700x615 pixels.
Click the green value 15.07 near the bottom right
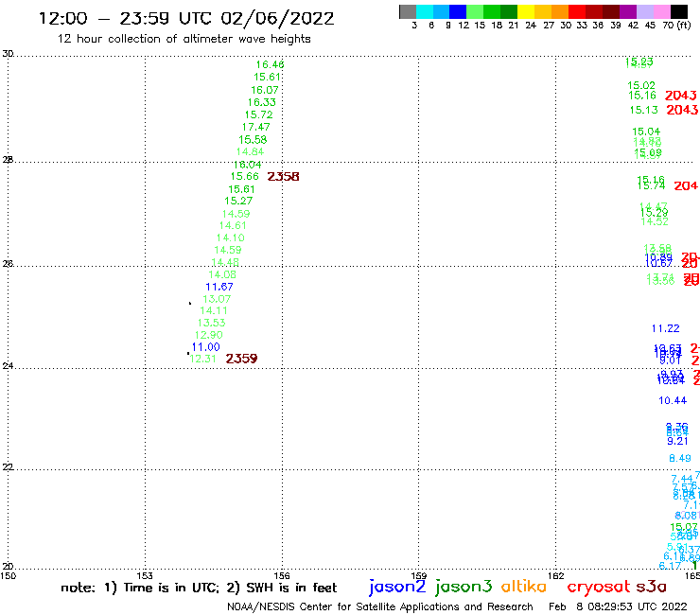coord(684,527)
